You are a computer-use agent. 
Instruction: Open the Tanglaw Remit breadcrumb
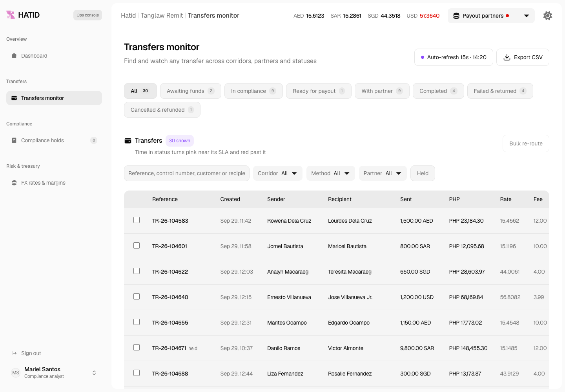coord(162,15)
